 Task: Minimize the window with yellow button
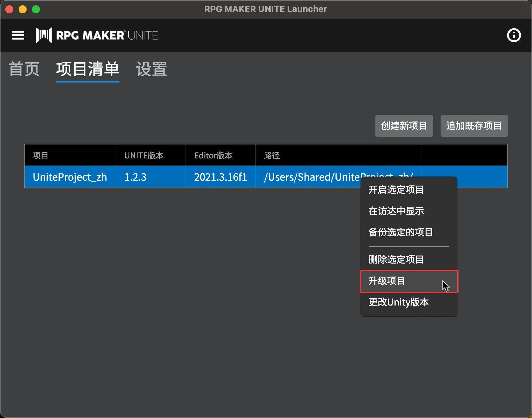[23, 9]
